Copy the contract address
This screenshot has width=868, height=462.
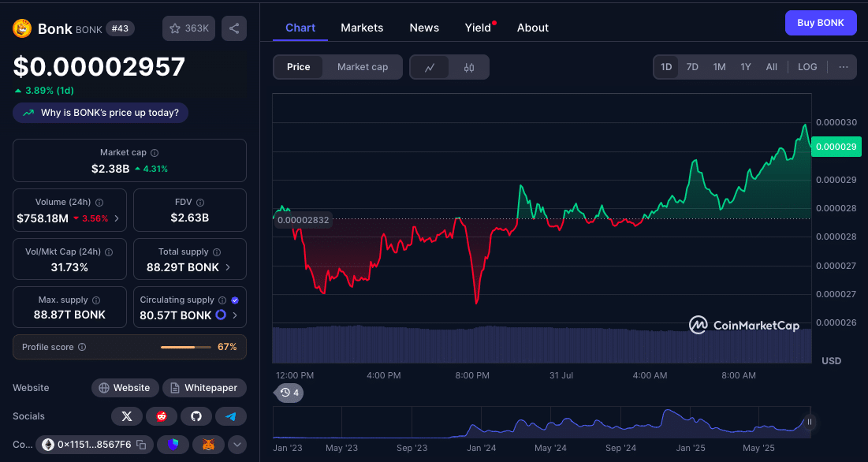pos(141,445)
